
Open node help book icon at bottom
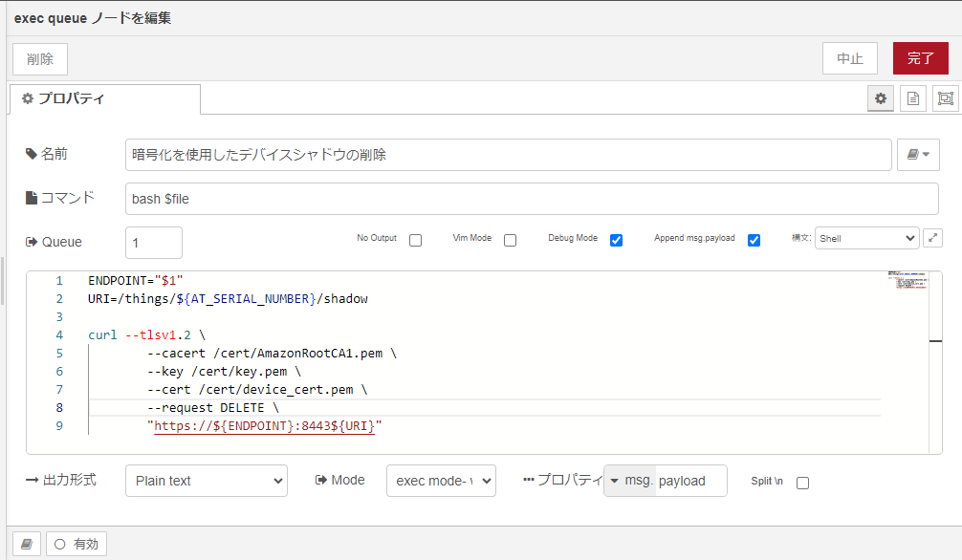[27, 544]
